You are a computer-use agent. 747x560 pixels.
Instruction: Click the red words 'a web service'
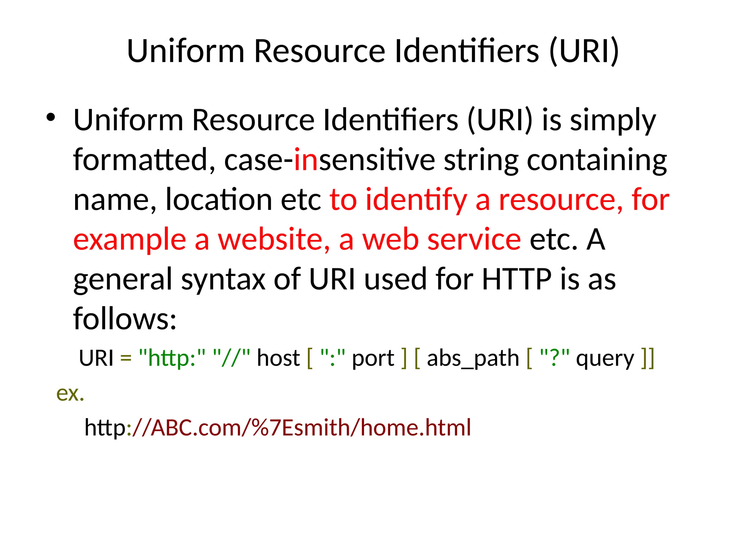pyautogui.click(x=430, y=240)
